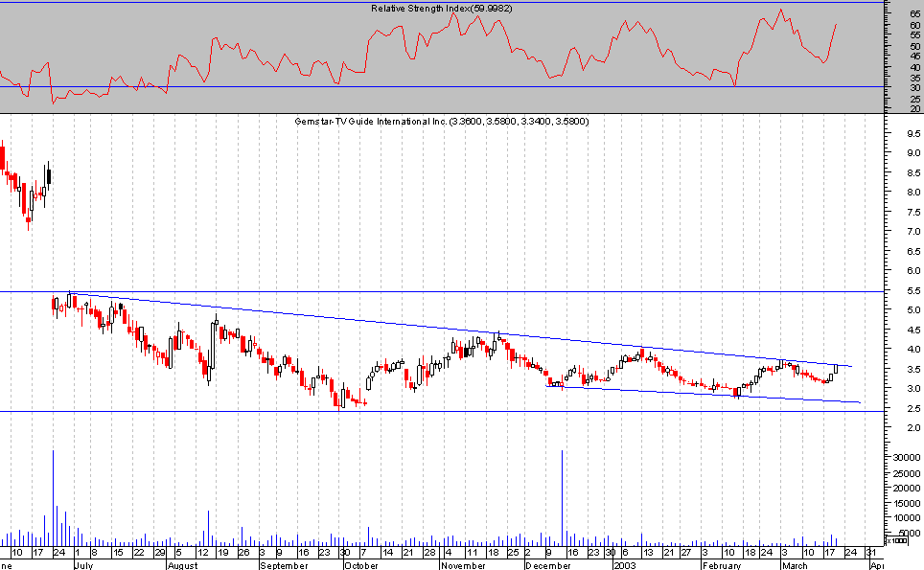Click the Relative Strength Index title text
This screenshot has height=570, width=924.
pyautogui.click(x=441, y=9)
